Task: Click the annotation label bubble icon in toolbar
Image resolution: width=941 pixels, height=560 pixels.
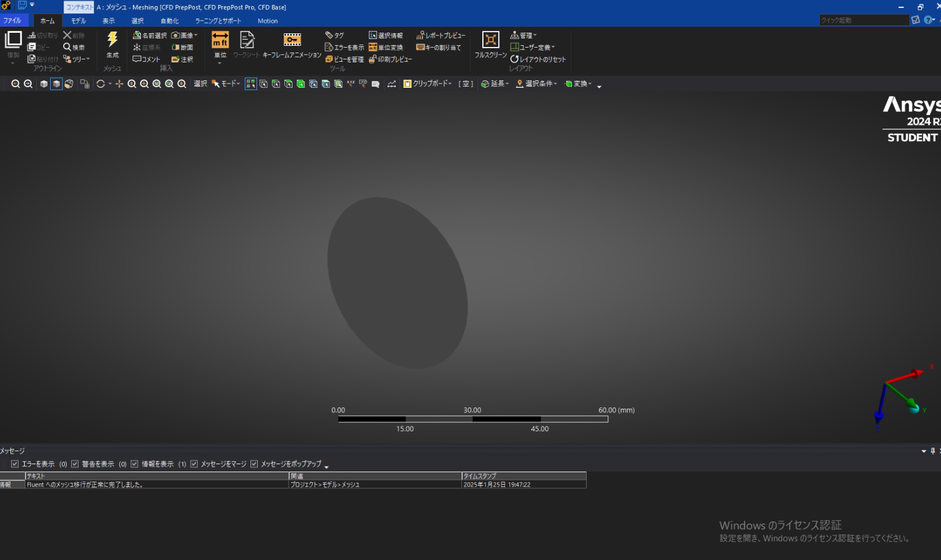Action: 375,84
